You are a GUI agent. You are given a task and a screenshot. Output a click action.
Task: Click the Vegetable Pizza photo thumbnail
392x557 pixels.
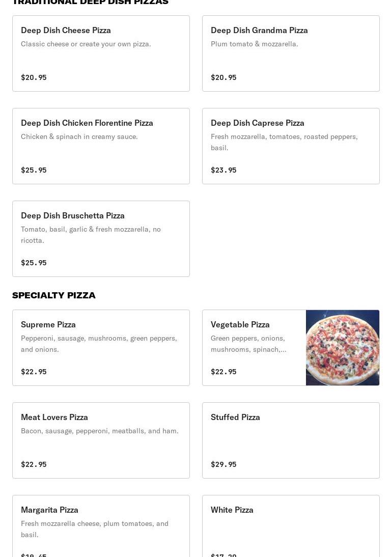point(343,348)
